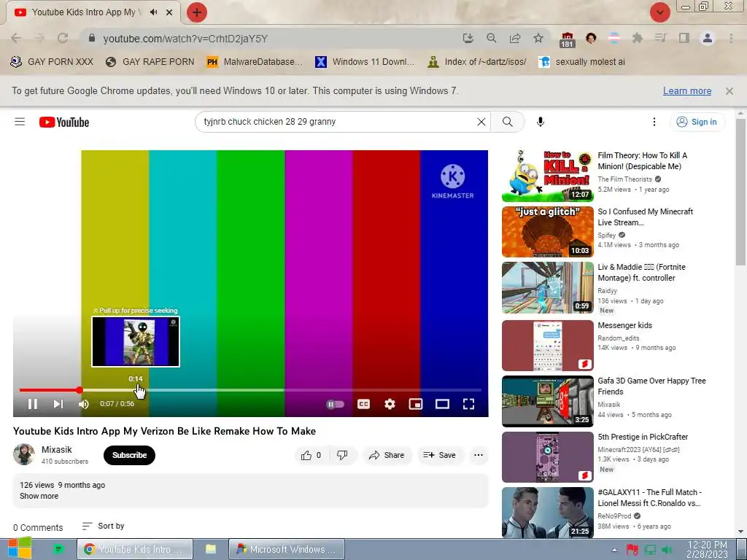The image size is (747, 560).
Task: Click share page icon in address bar
Action: pyautogui.click(x=515, y=38)
